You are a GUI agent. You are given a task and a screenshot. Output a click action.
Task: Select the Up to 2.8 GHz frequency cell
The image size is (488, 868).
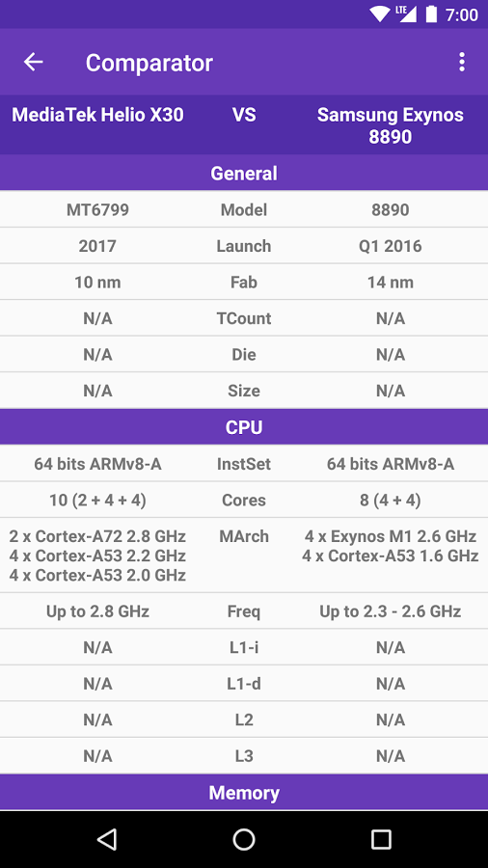[98, 611]
